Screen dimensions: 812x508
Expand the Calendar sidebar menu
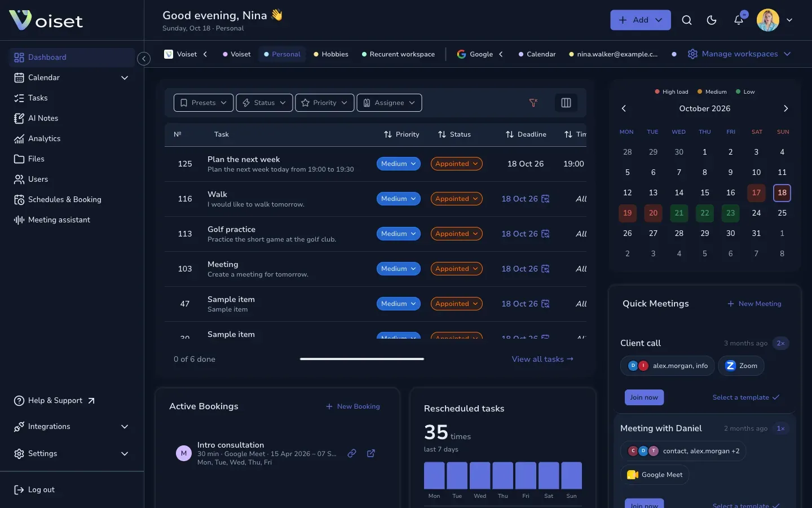tap(125, 77)
